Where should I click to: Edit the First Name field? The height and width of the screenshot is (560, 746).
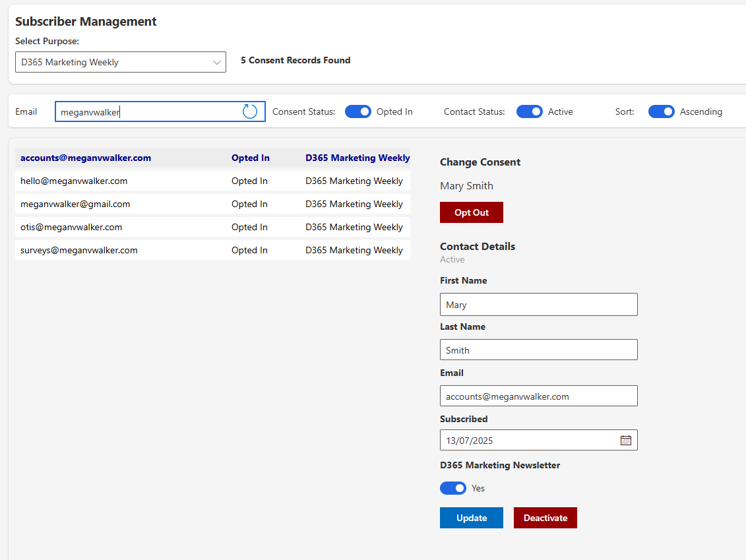(538, 305)
